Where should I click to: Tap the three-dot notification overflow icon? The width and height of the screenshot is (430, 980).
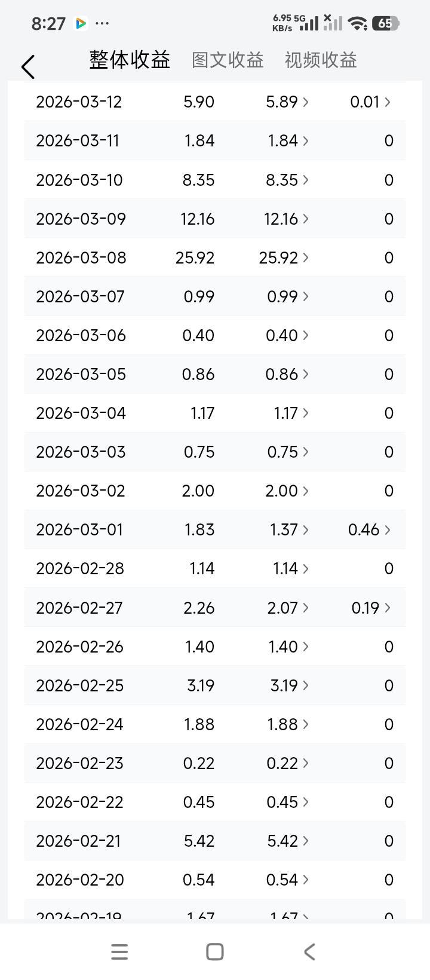tap(102, 23)
